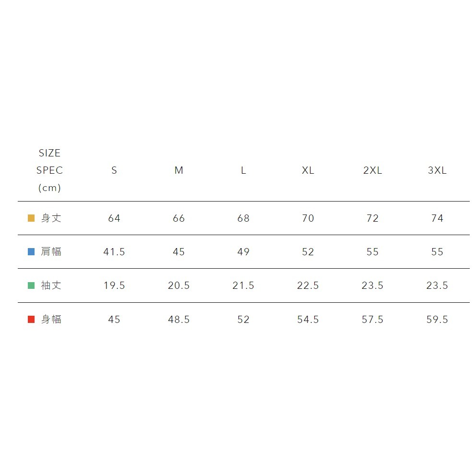
Task: Click the SIZE SPEC (cm) header
Action: (x=50, y=170)
